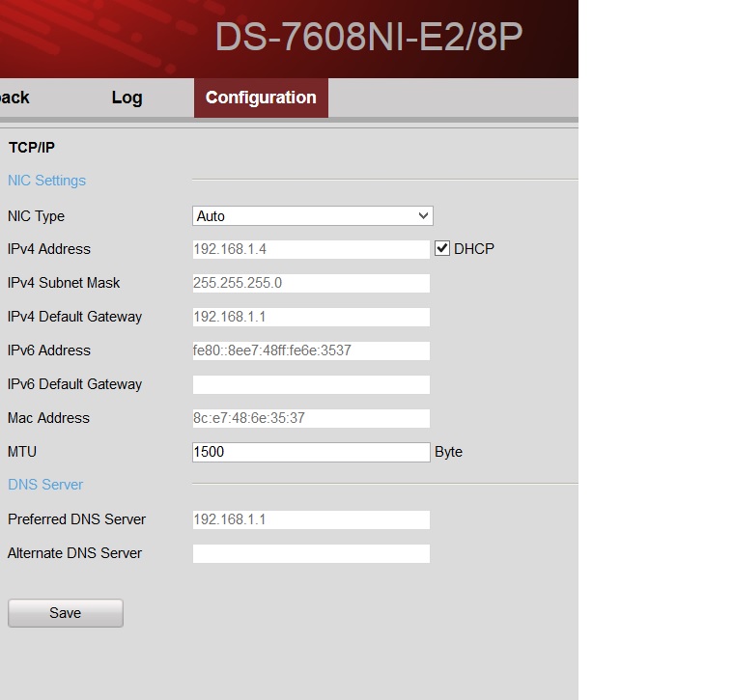Click the IPv4 Address label

[x=49, y=249]
